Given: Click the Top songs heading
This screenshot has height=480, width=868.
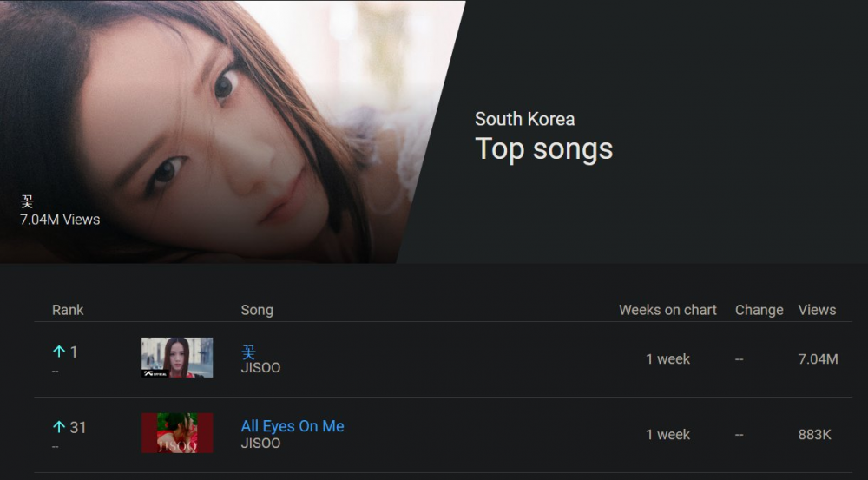Looking at the screenshot, I should click(544, 149).
